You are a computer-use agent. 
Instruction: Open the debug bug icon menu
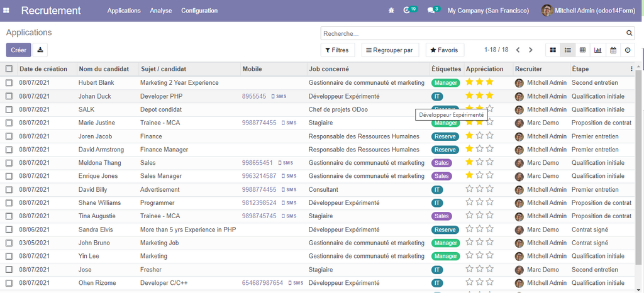(x=392, y=11)
